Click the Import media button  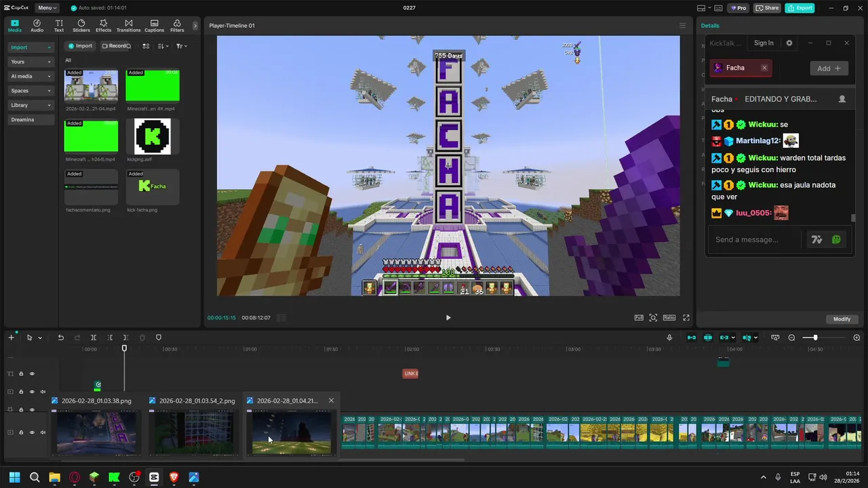80,46
